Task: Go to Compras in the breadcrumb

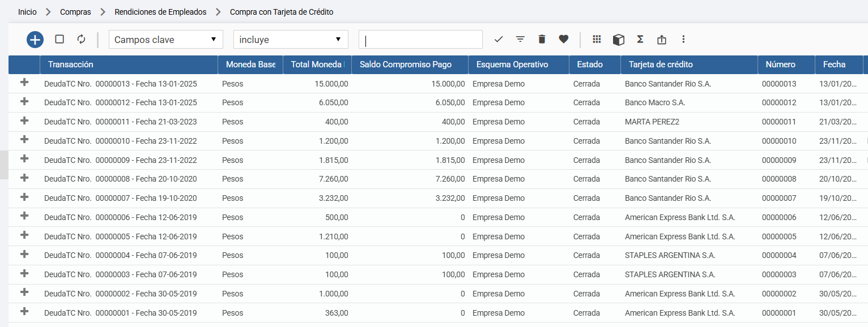Action: [x=75, y=12]
